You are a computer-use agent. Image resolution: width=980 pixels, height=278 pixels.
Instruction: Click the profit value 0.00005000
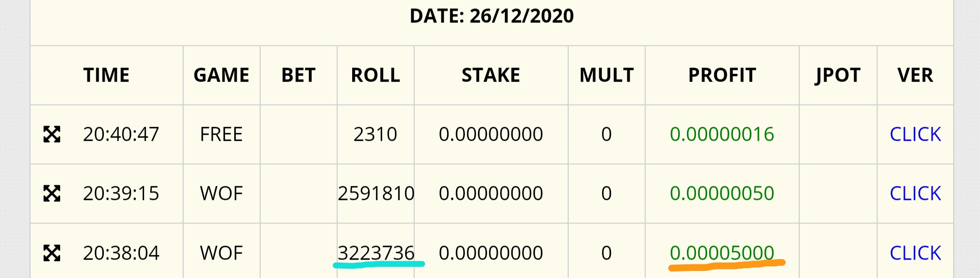coord(722,253)
